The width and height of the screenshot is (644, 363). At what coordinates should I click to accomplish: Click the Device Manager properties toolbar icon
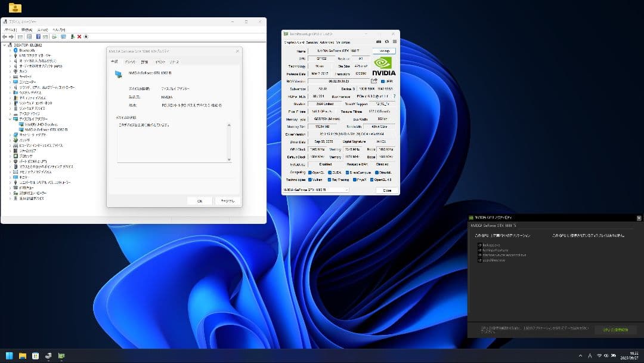pyautogui.click(x=29, y=36)
